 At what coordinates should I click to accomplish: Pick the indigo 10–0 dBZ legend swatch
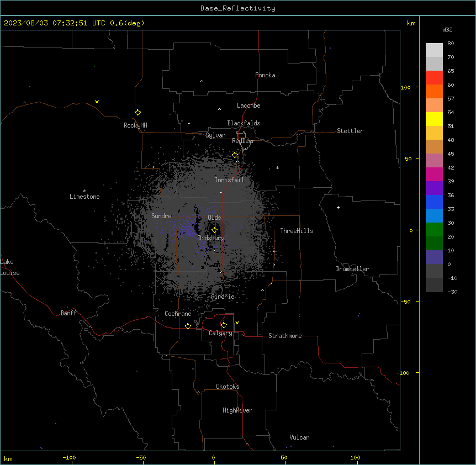point(434,257)
